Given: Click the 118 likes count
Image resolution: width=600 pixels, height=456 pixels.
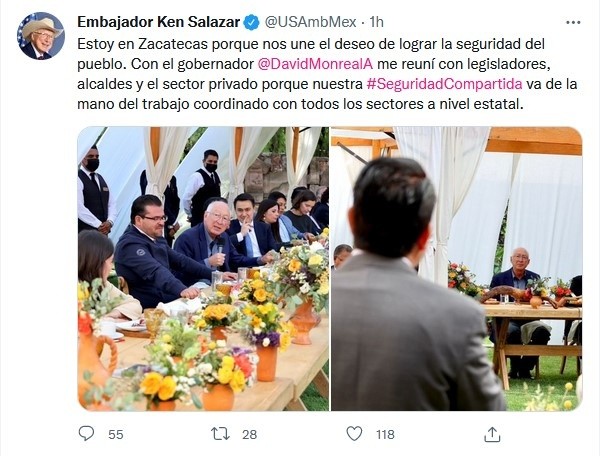Looking at the screenshot, I should 385,435.
